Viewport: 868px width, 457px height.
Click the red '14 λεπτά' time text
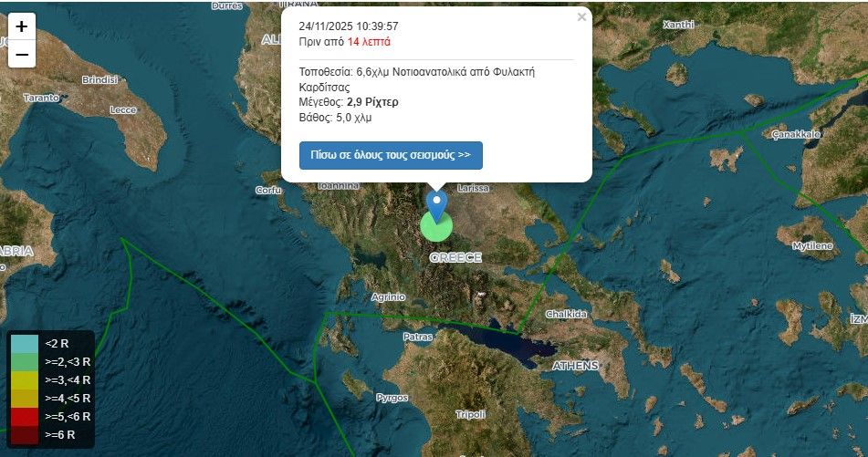point(369,41)
